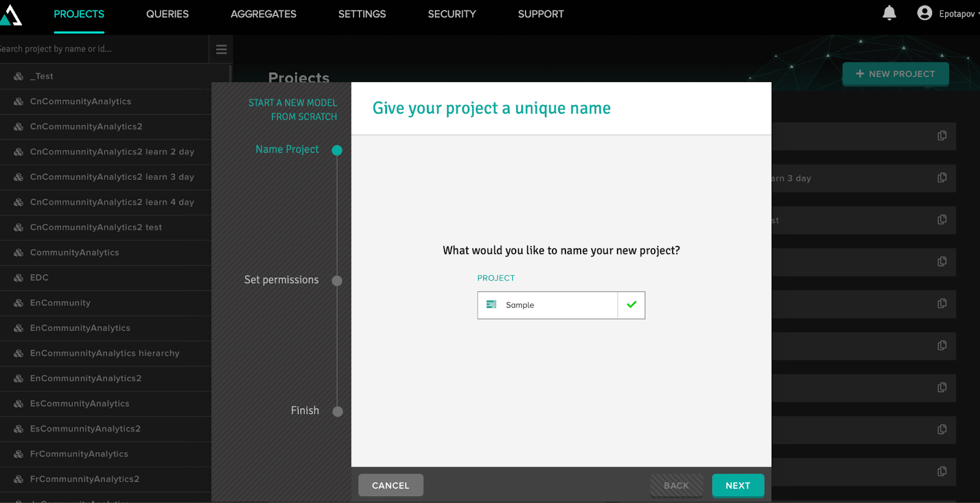Click the cube icon beside CommunityAnalytics
This screenshot has width=980, height=503.
pos(19,253)
